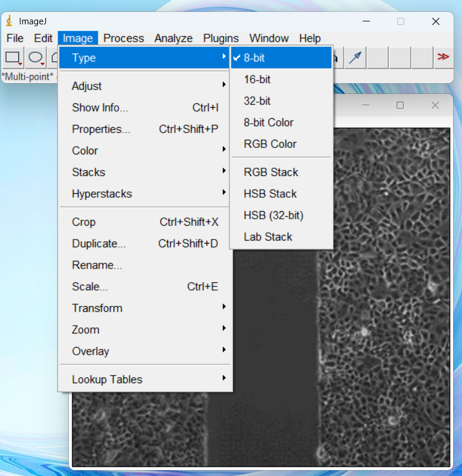Choose Crop from Image menu

(x=144, y=222)
